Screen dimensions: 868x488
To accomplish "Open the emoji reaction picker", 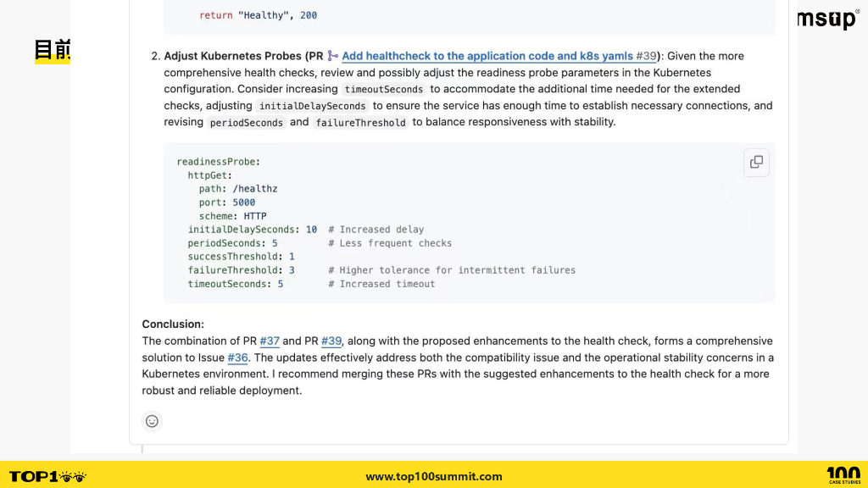I will click(152, 421).
